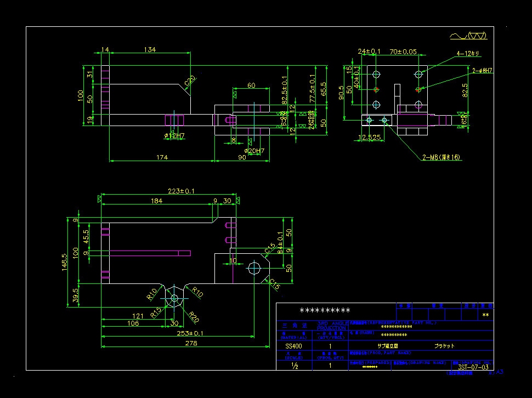The height and width of the screenshot is (398, 532).
Task: Select the 82.5±0.1 vertical dimension
Action: (284, 90)
